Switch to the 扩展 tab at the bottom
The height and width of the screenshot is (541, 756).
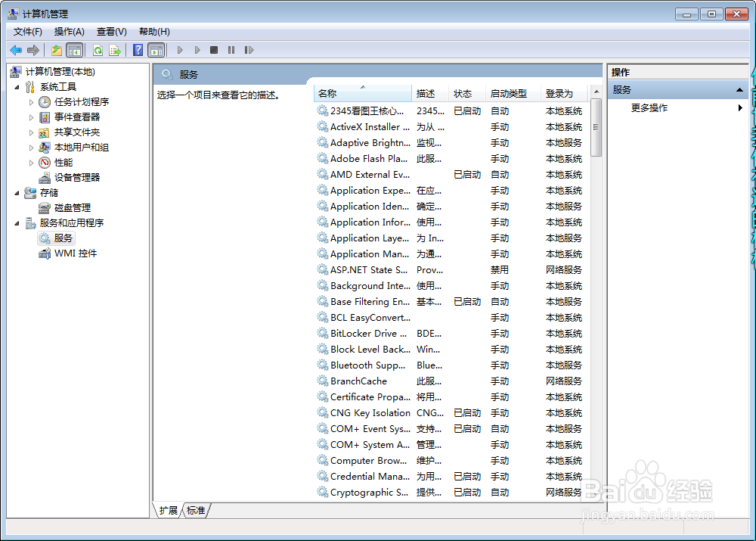[x=168, y=511]
